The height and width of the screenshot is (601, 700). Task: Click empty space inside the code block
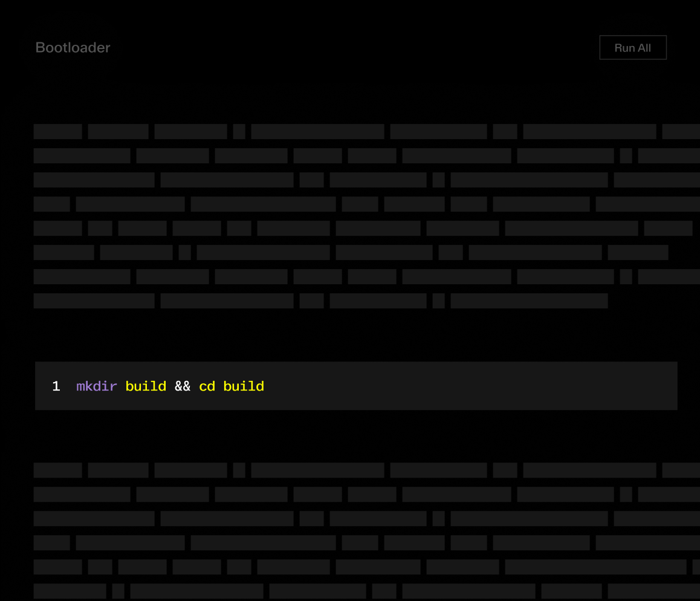(472, 386)
